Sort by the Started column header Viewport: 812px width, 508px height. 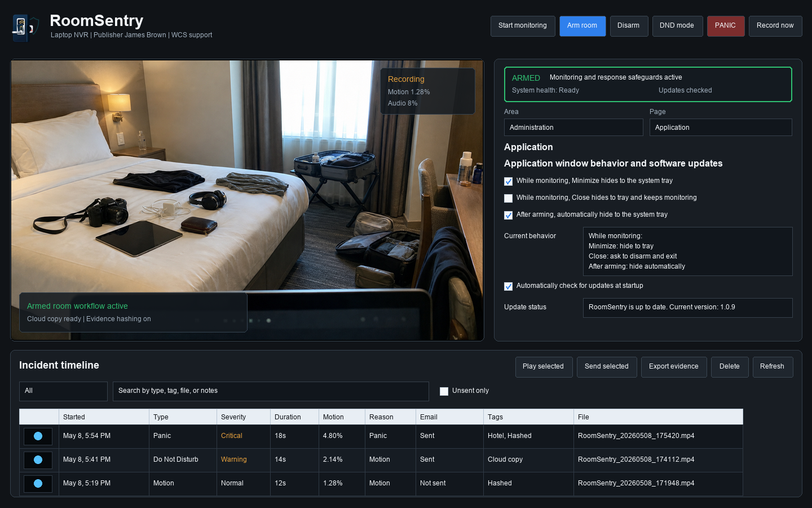(x=104, y=417)
